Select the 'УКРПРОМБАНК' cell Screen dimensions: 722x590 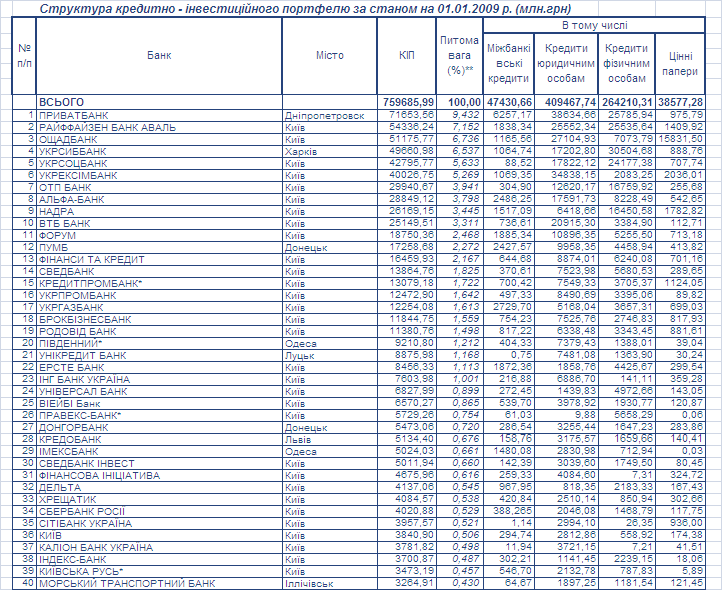coord(159,295)
